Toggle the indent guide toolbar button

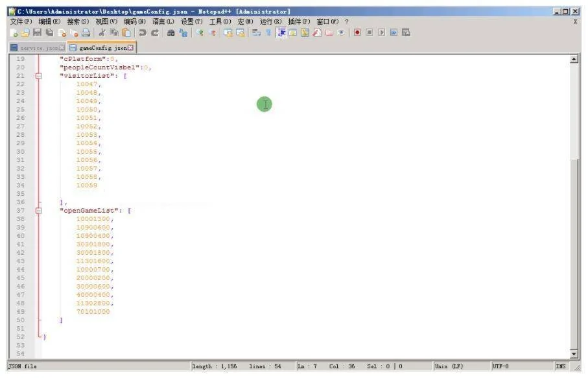click(281, 32)
